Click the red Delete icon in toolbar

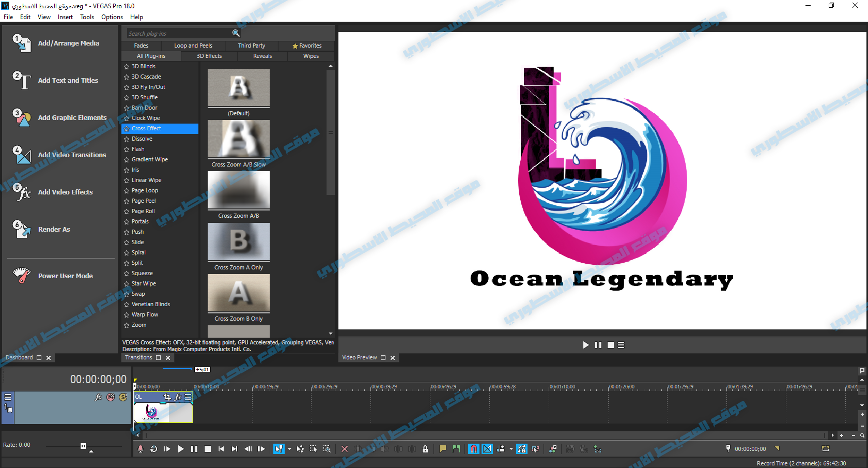(x=345, y=449)
